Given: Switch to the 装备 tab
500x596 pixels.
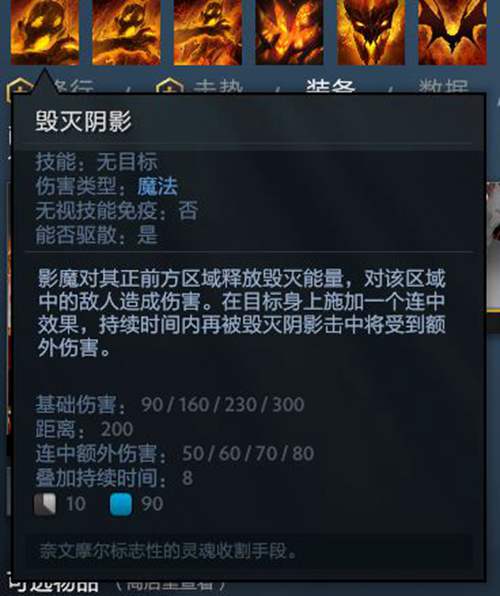Looking at the screenshot, I should pyautogui.click(x=331, y=87).
